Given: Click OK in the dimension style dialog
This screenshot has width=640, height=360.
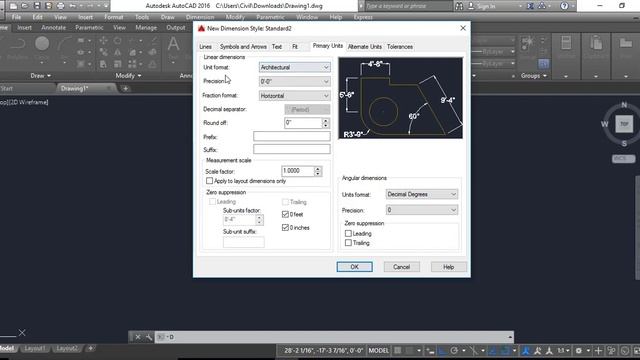Looking at the screenshot, I should click(354, 267).
